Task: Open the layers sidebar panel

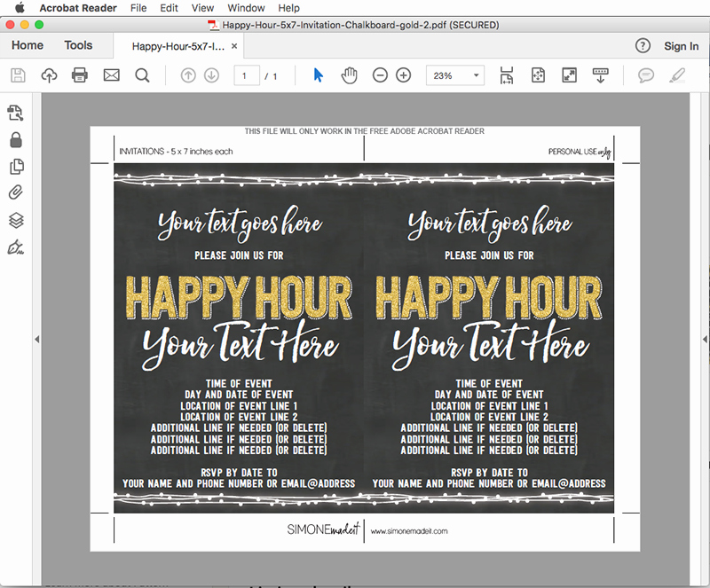Action: coord(16,221)
